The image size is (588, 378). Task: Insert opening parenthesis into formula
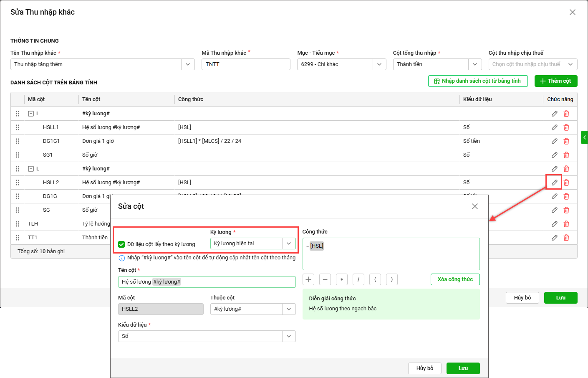[x=375, y=279]
